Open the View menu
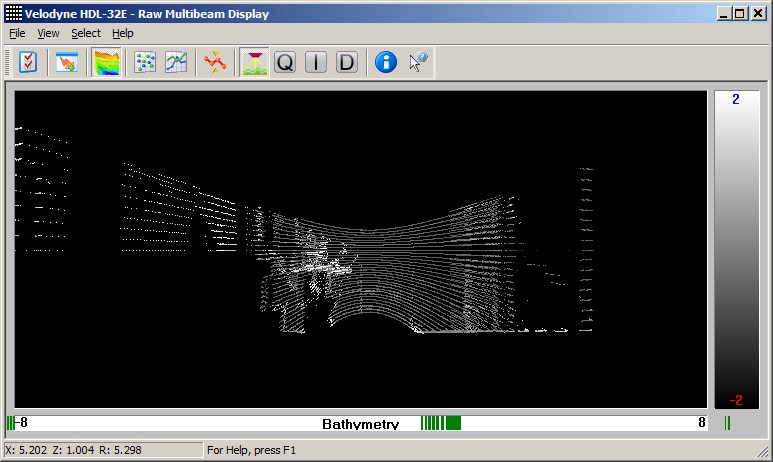Screen dimensions: 773x462 pyautogui.click(x=48, y=33)
